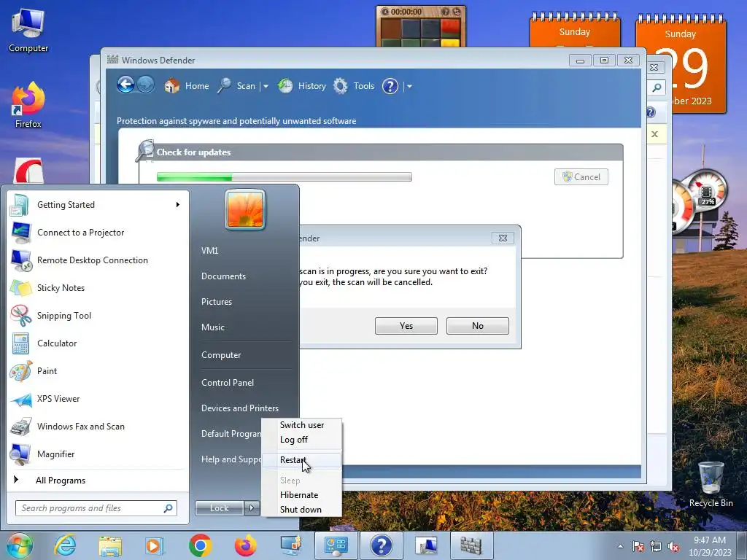The height and width of the screenshot is (560, 747).
Task: Select Shut down
Action: coord(301,510)
